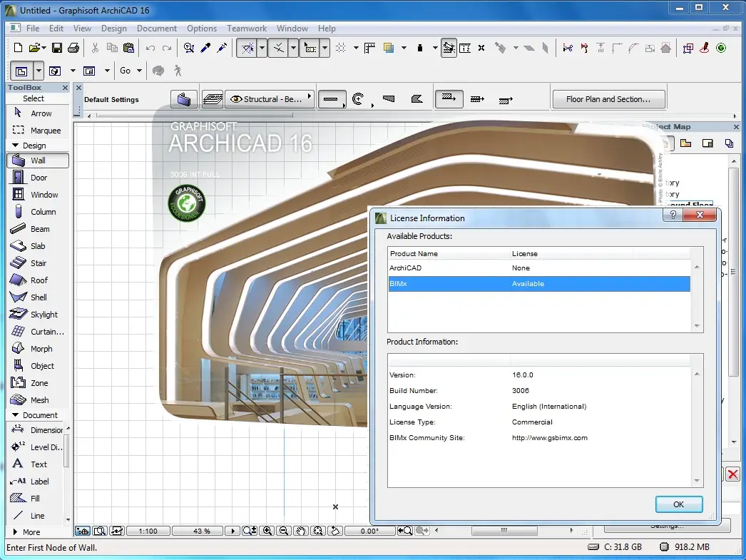The width and height of the screenshot is (746, 560).
Task: Click the Select header in ToolBox
Action: [x=34, y=98]
